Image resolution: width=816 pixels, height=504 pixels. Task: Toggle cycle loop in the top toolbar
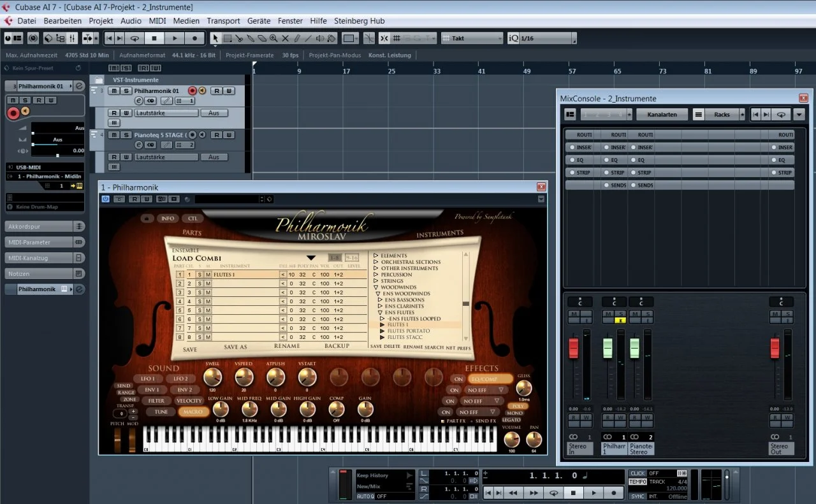coord(134,38)
